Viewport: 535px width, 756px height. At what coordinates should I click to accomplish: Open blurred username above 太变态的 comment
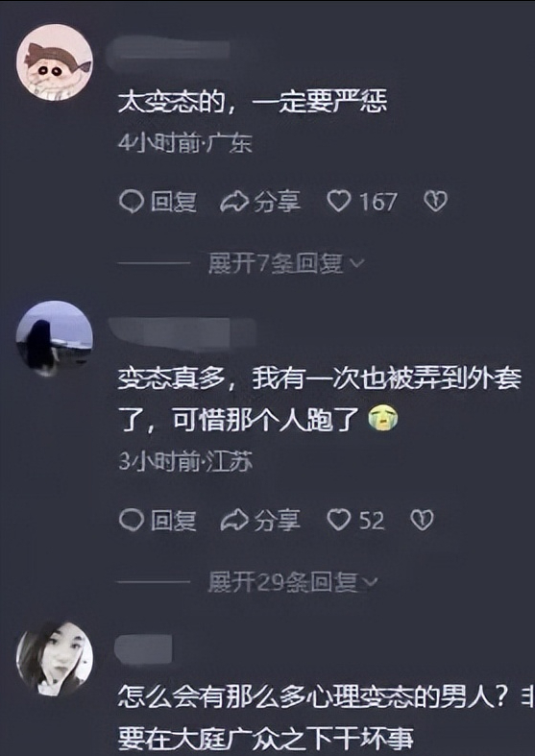coord(168,50)
